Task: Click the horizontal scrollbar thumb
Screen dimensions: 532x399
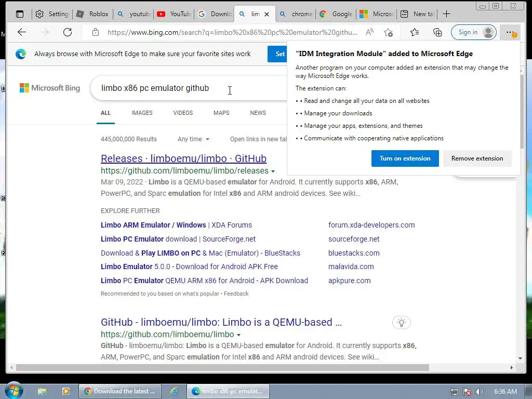Action: click(222, 367)
